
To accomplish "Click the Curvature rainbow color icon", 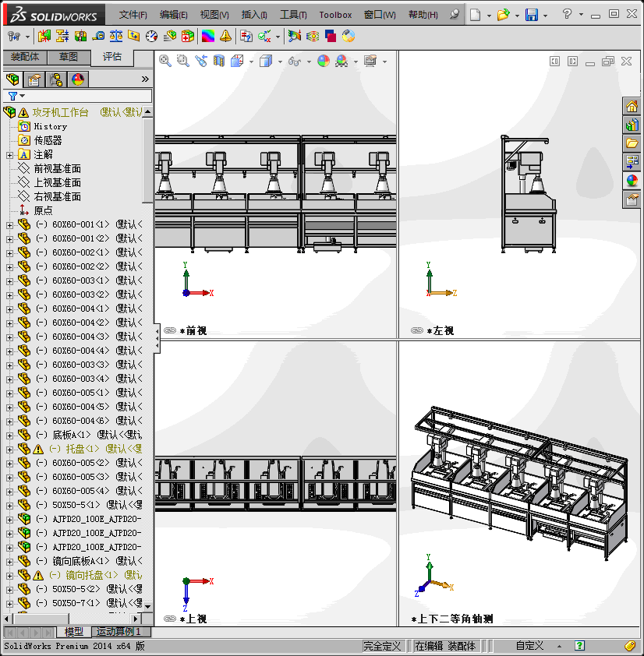I will pos(208,37).
